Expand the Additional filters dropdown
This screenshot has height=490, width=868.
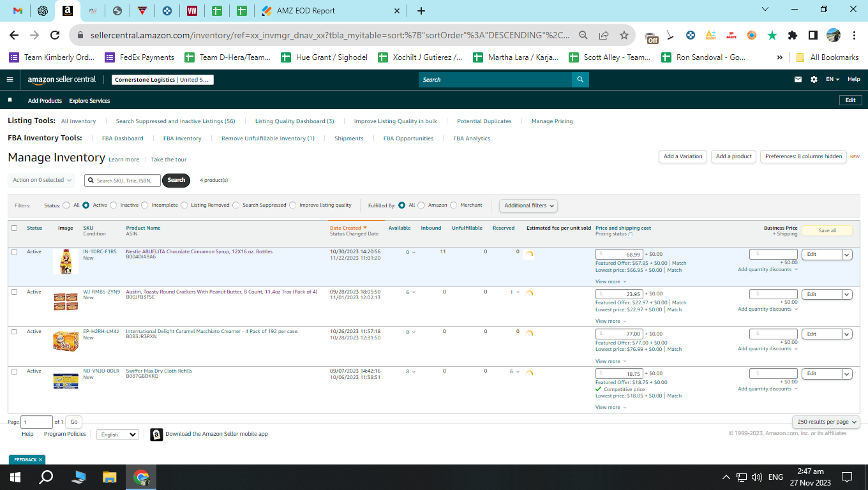(528, 205)
